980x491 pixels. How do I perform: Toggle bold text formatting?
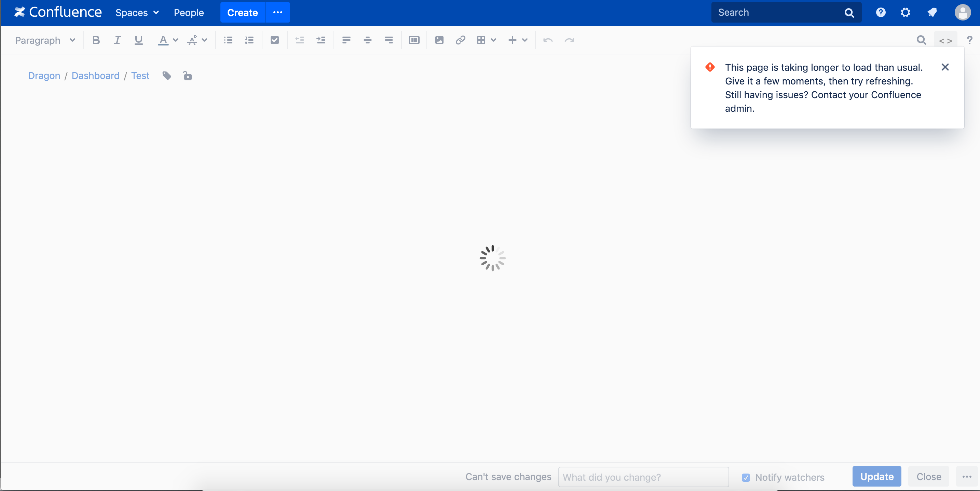(x=96, y=40)
